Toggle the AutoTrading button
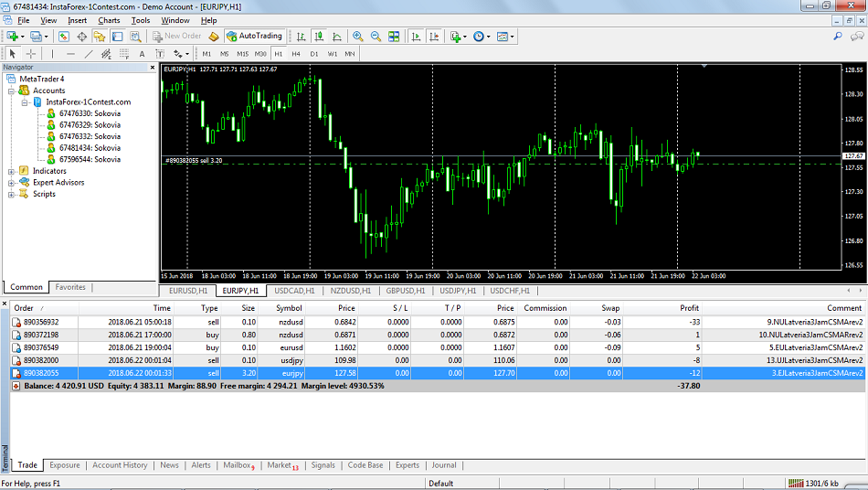 click(x=255, y=36)
